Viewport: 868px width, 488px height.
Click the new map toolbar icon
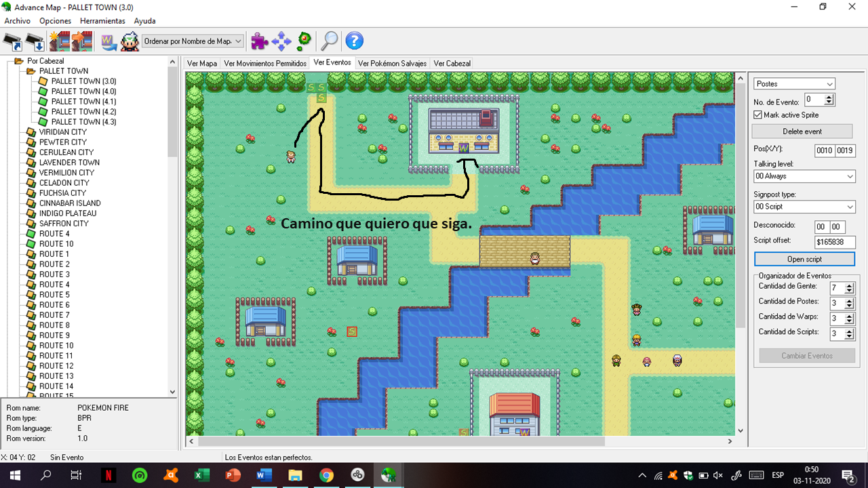[x=59, y=41]
